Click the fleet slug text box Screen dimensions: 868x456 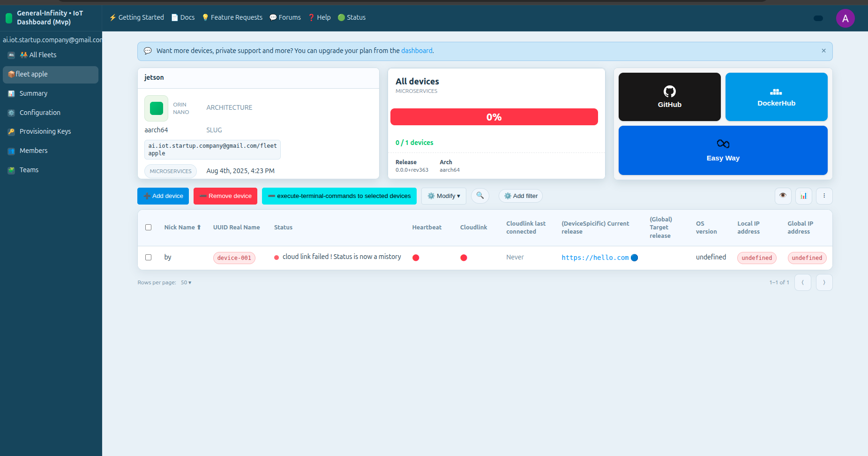point(212,150)
